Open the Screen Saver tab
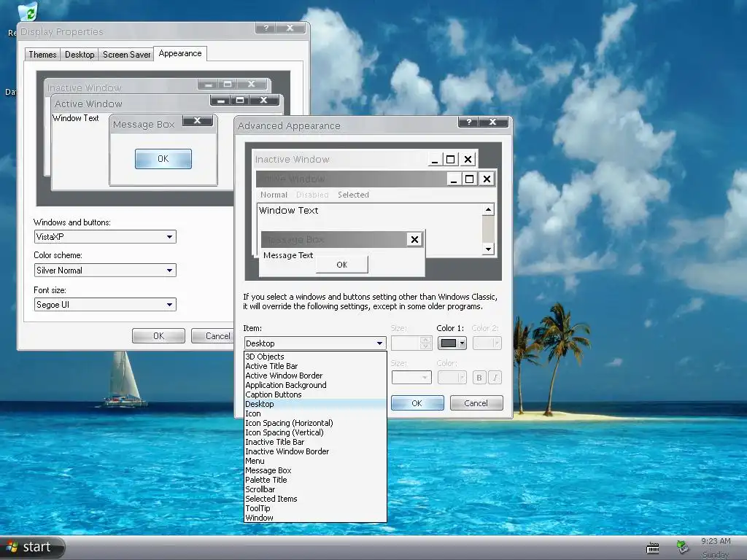Viewport: 747px width, 560px height. click(126, 54)
